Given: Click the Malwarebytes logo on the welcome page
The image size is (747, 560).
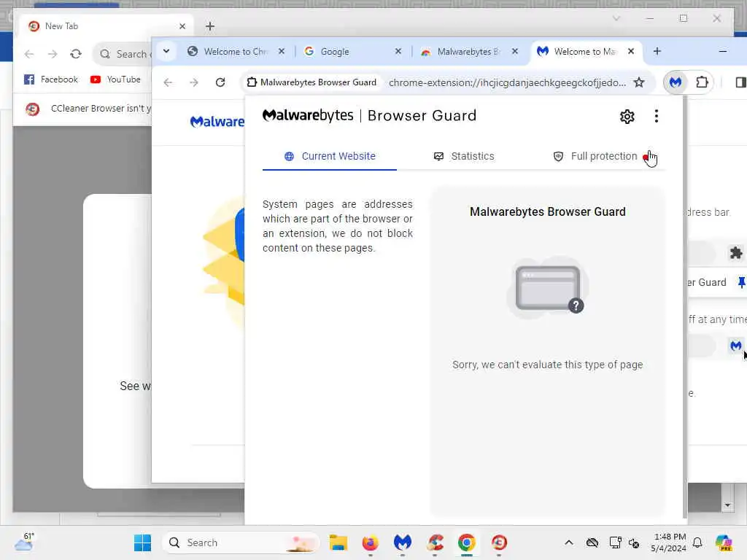Looking at the screenshot, I should tap(217, 122).
